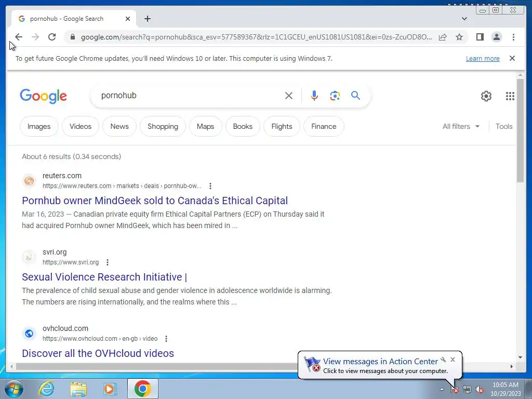Show hidden tray icons arrow
The width and height of the screenshot is (532, 399).
click(442, 389)
